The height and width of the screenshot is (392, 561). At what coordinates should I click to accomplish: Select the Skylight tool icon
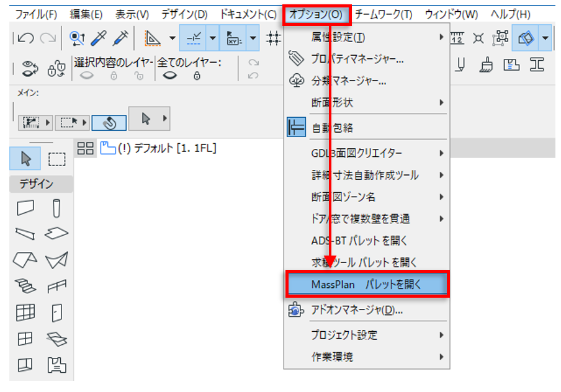pos(57,339)
